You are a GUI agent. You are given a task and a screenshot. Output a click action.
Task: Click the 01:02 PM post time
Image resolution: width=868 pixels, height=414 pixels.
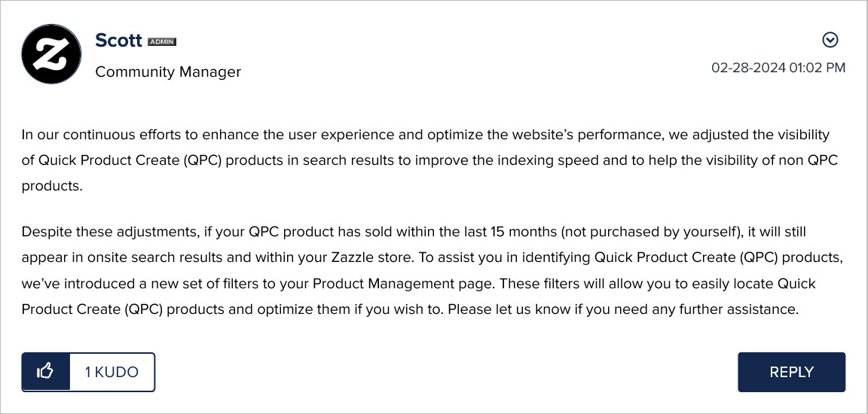[x=818, y=68]
